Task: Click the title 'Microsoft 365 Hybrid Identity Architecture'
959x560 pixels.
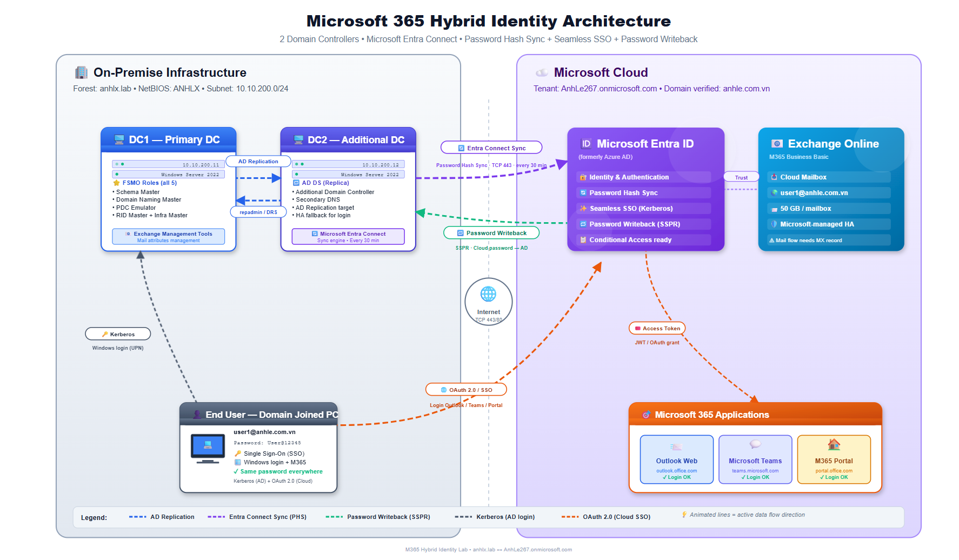Action: tap(489, 21)
